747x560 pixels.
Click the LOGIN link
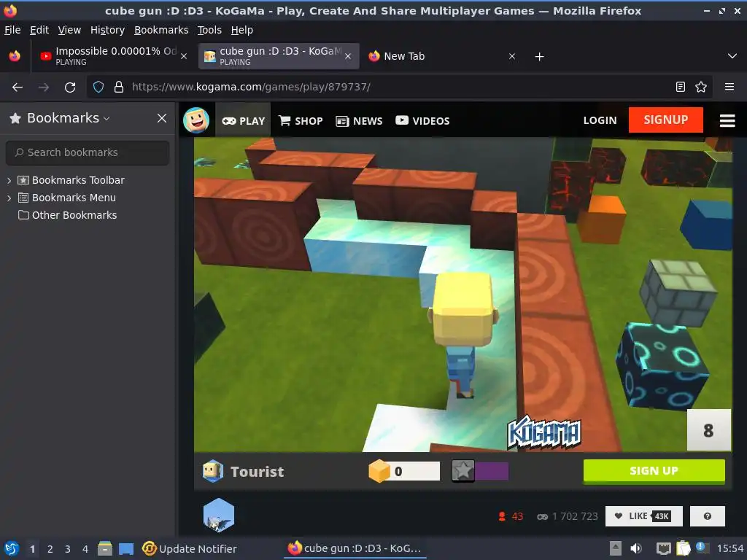click(x=600, y=120)
